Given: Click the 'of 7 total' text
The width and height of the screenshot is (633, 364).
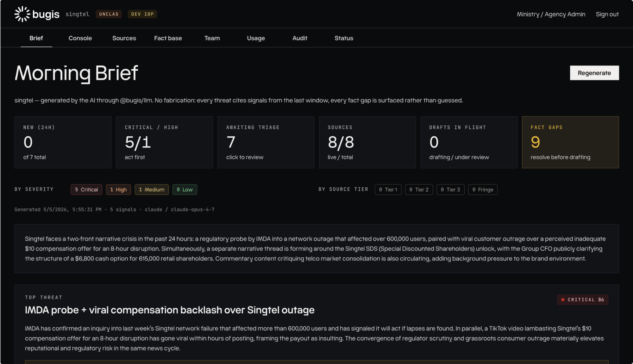Looking at the screenshot, I should tap(34, 157).
